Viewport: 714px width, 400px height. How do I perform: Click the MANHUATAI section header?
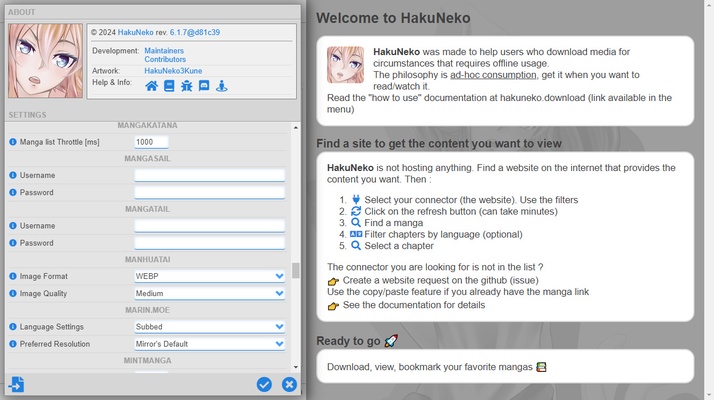[x=148, y=260]
